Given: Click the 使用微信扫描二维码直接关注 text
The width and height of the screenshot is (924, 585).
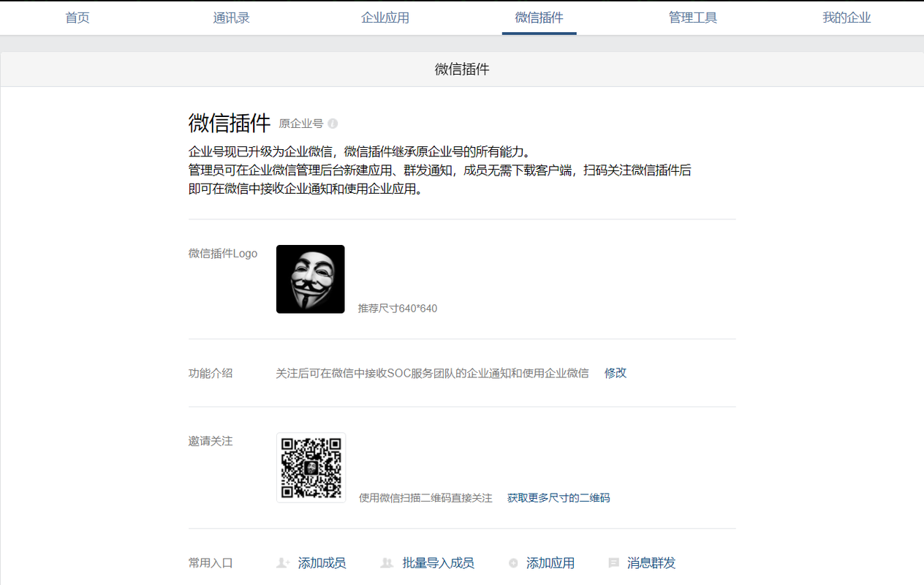Looking at the screenshot, I should click(425, 498).
